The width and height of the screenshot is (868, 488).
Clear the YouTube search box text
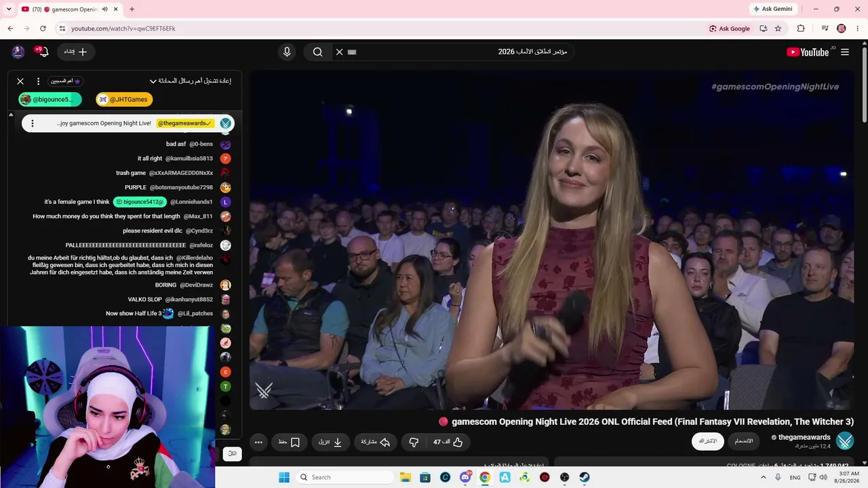pyautogui.click(x=340, y=52)
